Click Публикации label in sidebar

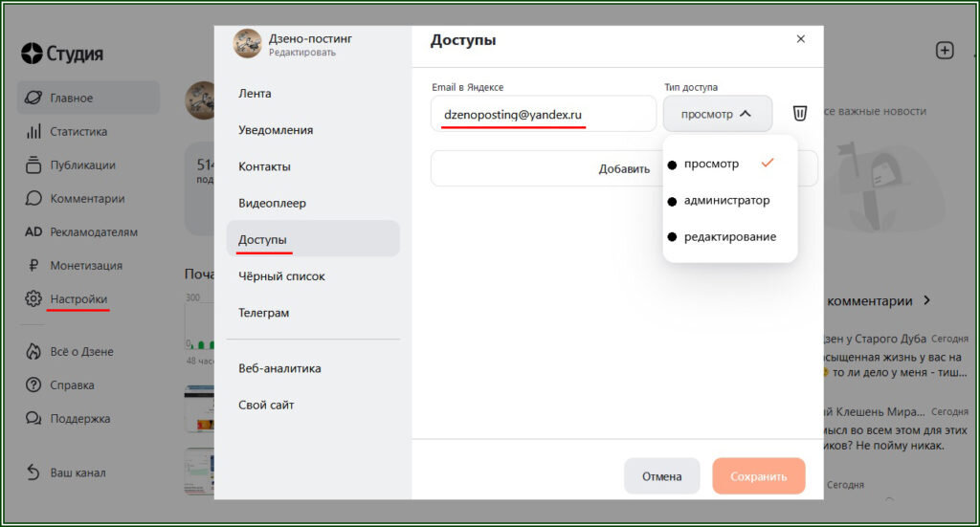82,165
